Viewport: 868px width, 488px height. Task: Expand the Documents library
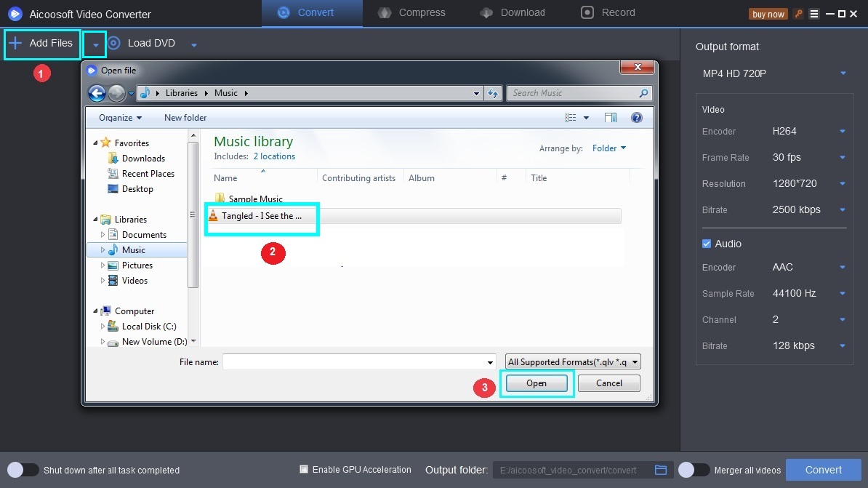103,235
